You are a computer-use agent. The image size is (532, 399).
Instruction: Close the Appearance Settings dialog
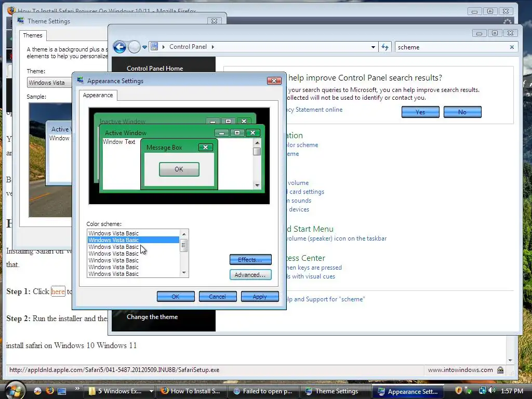pyautogui.click(x=274, y=81)
